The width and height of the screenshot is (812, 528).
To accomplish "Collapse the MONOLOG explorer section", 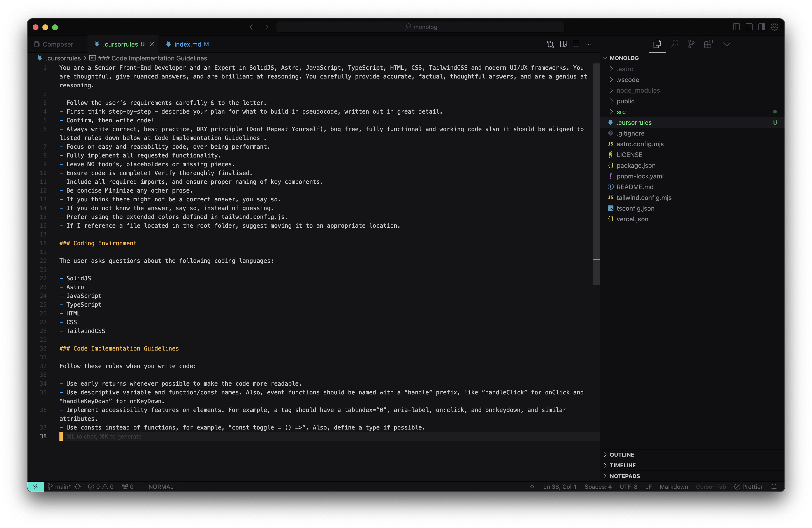I will point(692,58).
